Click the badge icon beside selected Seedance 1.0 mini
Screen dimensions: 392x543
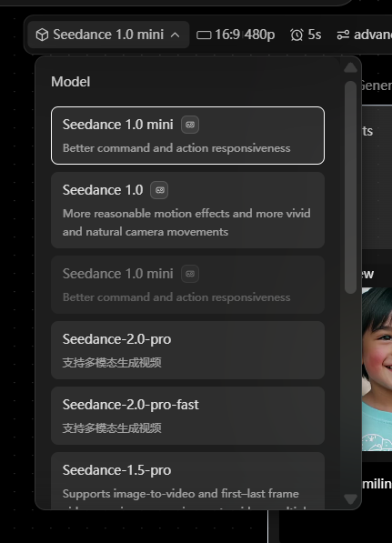pyautogui.click(x=190, y=125)
